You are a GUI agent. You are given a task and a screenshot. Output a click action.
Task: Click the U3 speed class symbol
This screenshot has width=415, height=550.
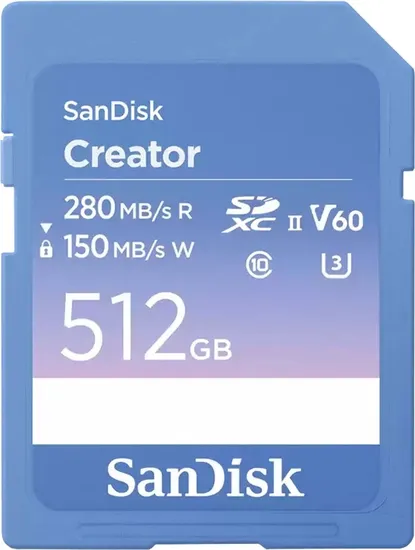click(337, 264)
